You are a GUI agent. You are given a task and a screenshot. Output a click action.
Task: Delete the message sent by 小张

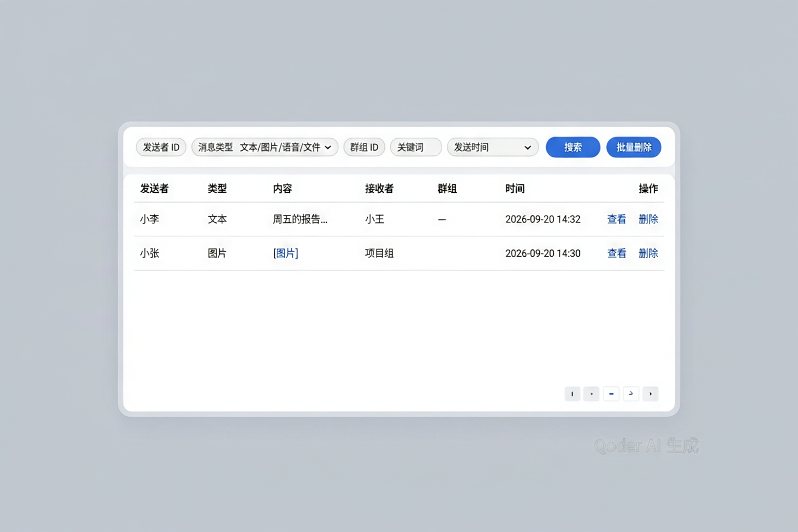(648, 253)
